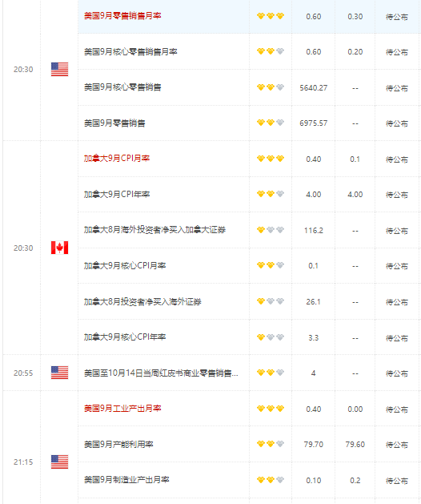Click importance stars for 红皮书商业零售销售 row

[271, 373]
